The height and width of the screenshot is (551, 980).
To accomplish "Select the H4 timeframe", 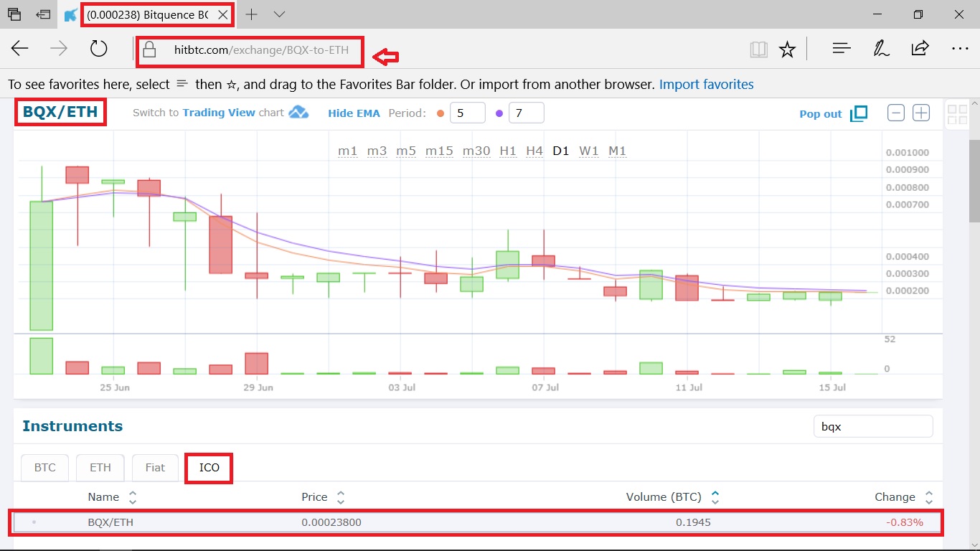I will tap(534, 151).
